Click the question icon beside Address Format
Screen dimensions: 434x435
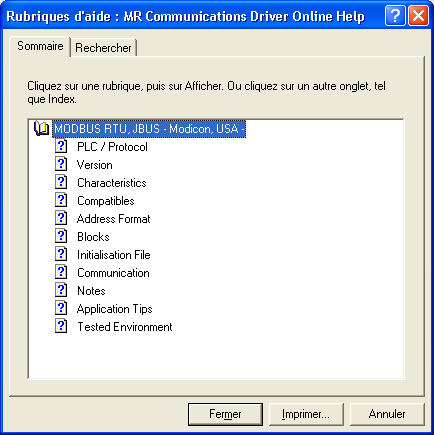coord(61,218)
